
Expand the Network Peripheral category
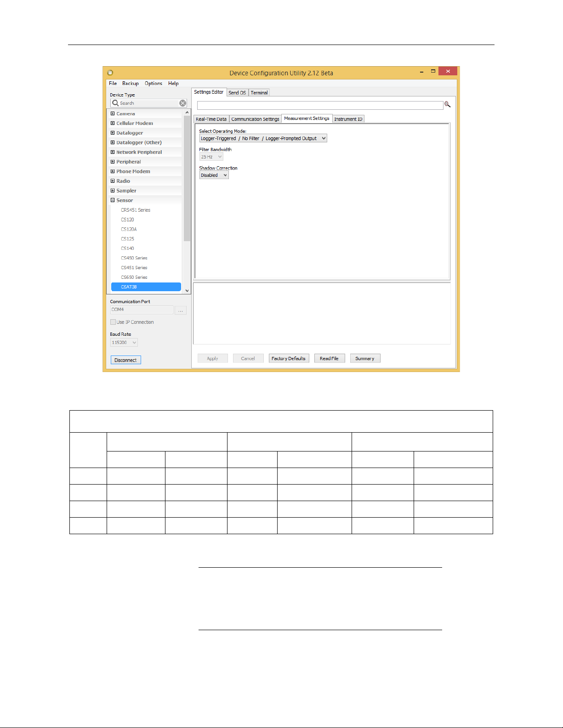[x=113, y=152]
